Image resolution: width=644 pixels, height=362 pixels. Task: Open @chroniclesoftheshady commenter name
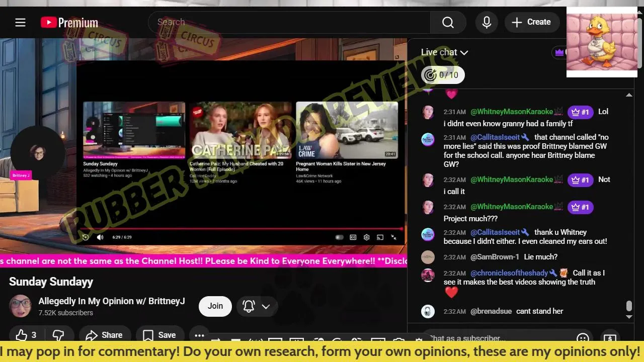509,273
